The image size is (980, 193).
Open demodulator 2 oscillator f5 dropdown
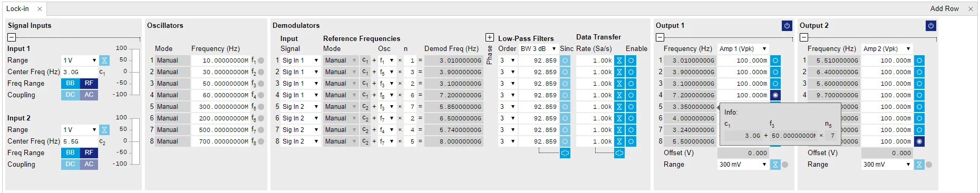pyautogui.click(x=386, y=72)
